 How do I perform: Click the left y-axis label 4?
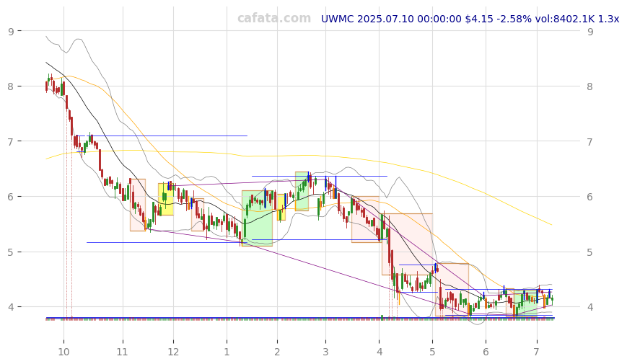11,307
